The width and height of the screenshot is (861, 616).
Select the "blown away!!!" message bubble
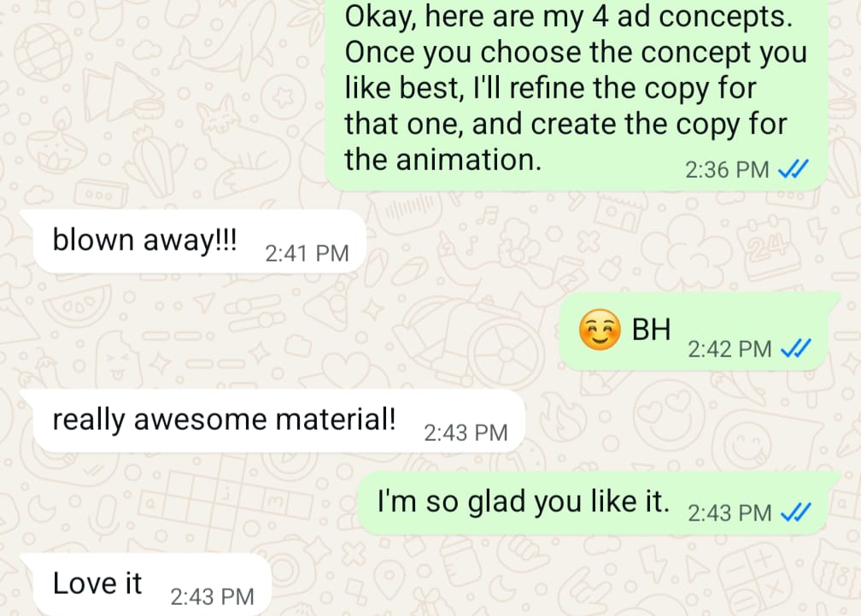[x=200, y=242]
